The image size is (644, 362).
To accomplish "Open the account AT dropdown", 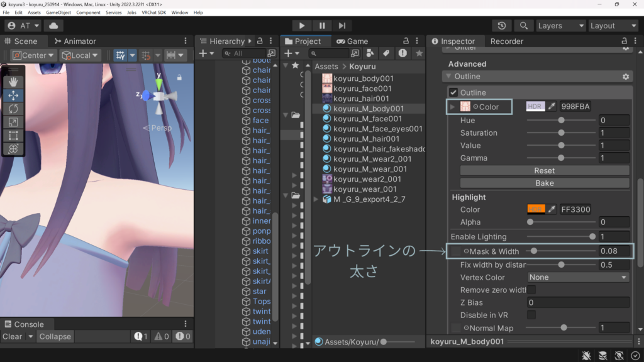I will 23,25.
